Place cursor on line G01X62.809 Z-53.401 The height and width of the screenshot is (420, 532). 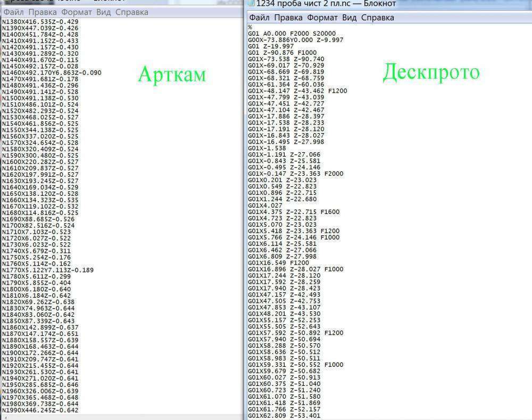coord(284,415)
